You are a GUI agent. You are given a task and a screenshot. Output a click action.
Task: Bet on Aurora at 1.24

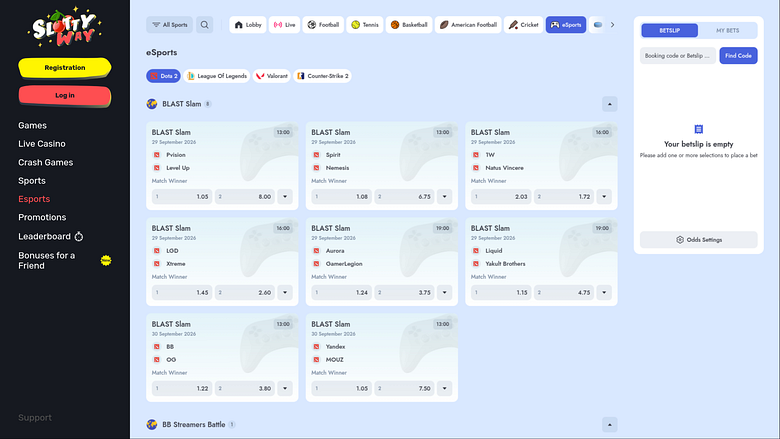[342, 293]
